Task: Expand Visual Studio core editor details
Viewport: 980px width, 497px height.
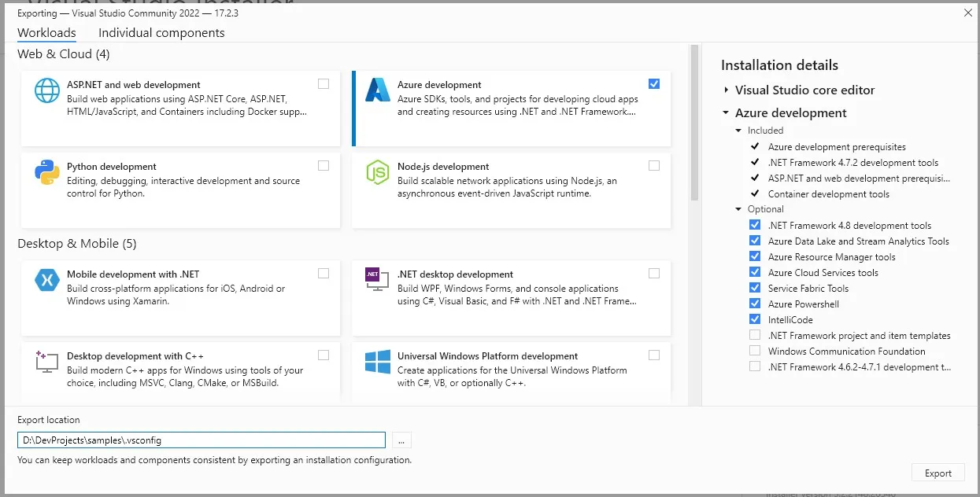Action: click(x=727, y=90)
